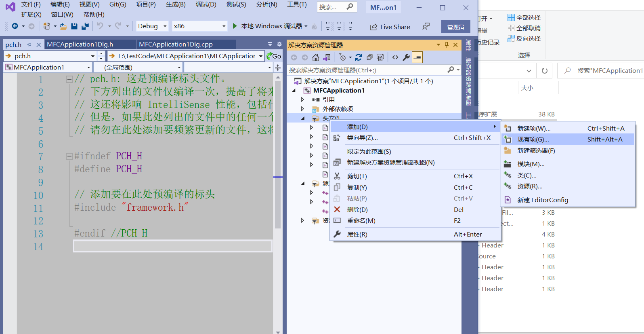Viewport: 644px width, 334px height.
Task: Close the Solution Explorer panel
Action: point(455,45)
